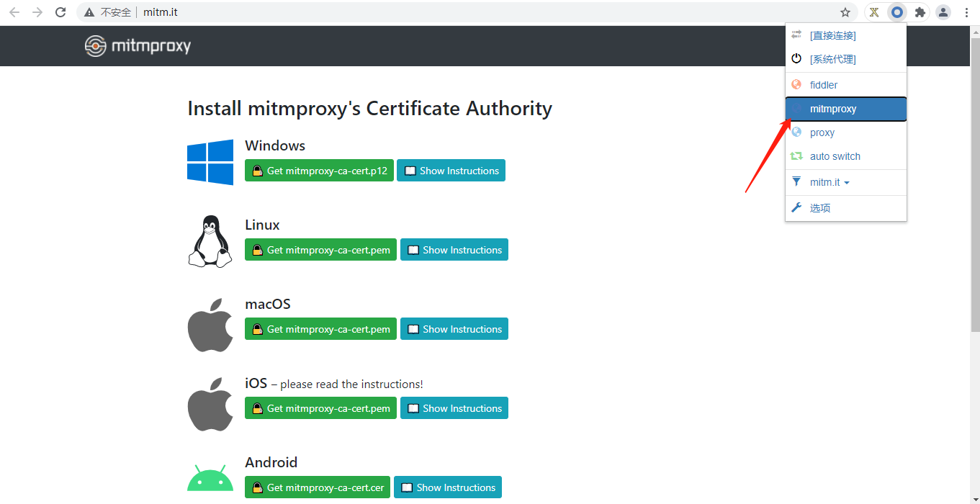
Task: Click Show Instructions for Android
Action: 448,487
